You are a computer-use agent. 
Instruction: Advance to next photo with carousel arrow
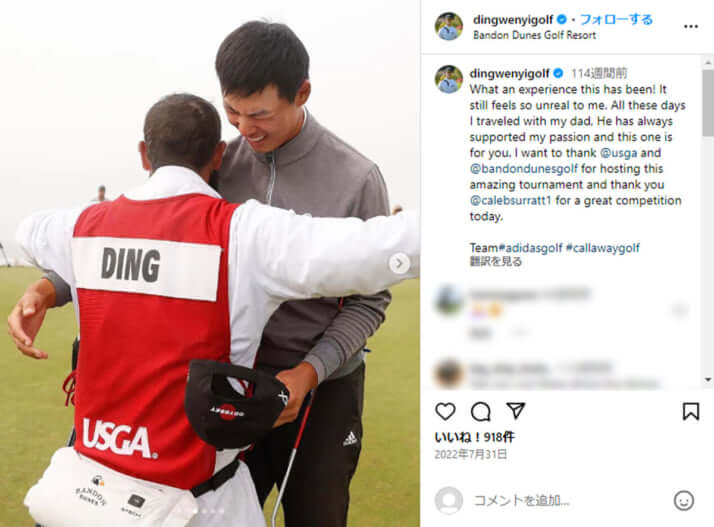(399, 263)
